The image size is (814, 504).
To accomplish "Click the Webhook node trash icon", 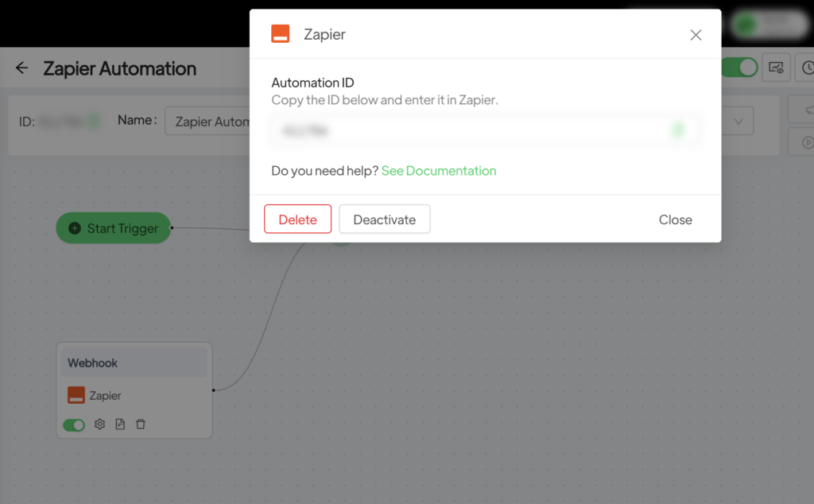I will [x=141, y=425].
